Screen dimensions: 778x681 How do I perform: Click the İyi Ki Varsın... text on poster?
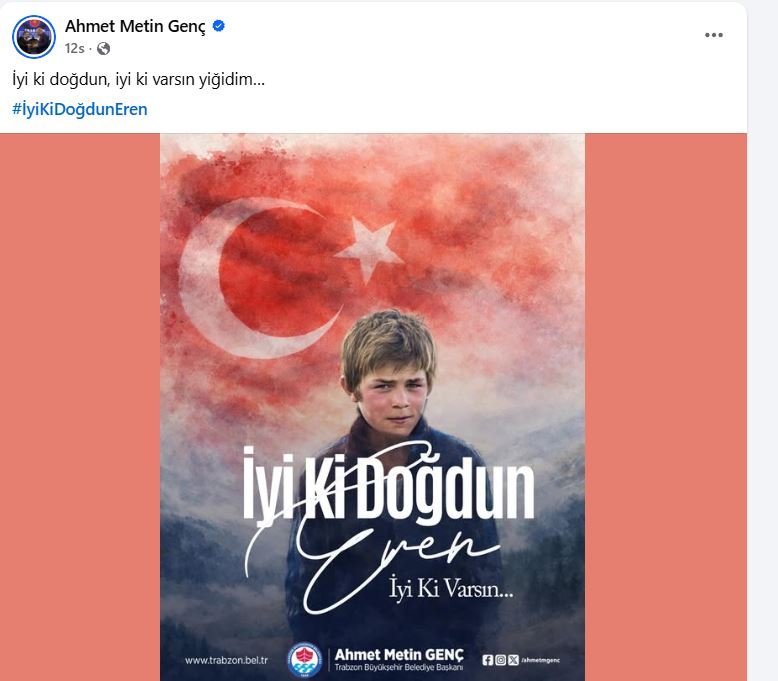pos(451,589)
